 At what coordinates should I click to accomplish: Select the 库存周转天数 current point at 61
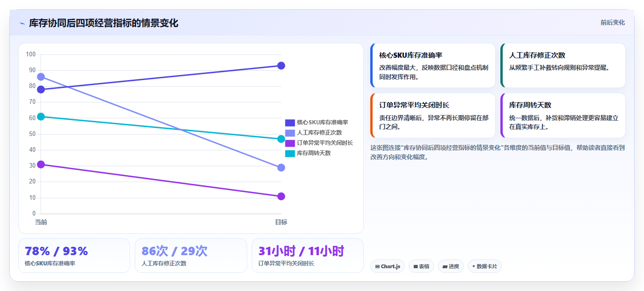coord(41,116)
